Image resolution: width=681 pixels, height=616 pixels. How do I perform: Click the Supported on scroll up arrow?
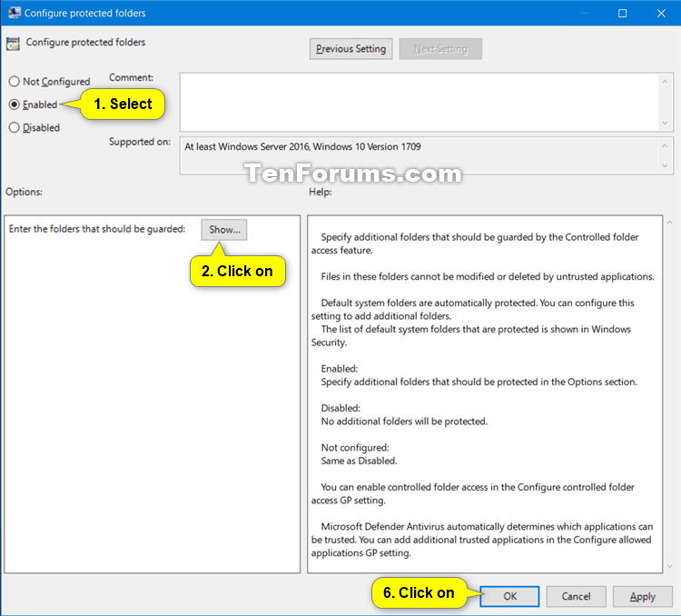(x=665, y=145)
